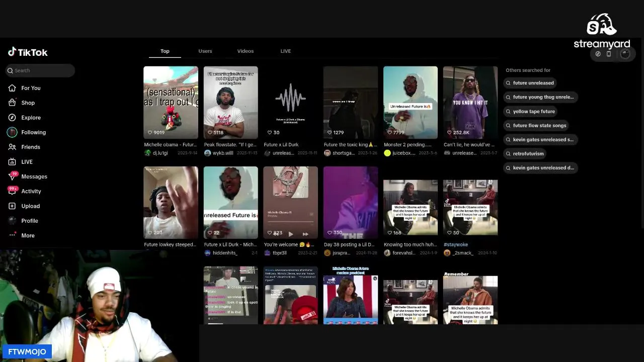The width and height of the screenshot is (644, 362).
Task: Click the TikTok logo
Action: [28, 52]
